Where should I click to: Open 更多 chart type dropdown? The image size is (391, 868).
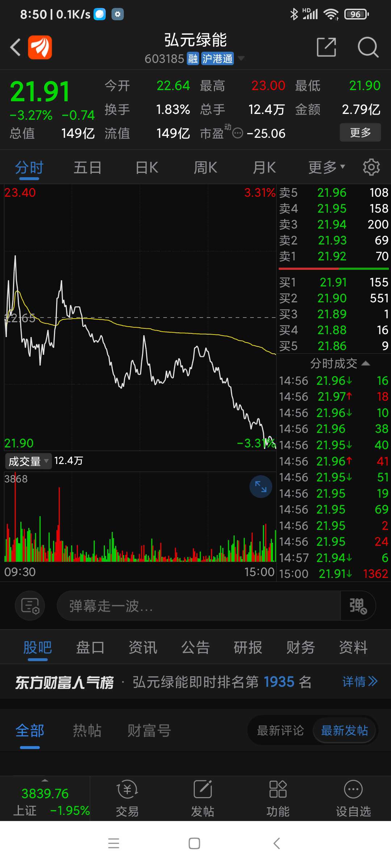pyautogui.click(x=327, y=167)
